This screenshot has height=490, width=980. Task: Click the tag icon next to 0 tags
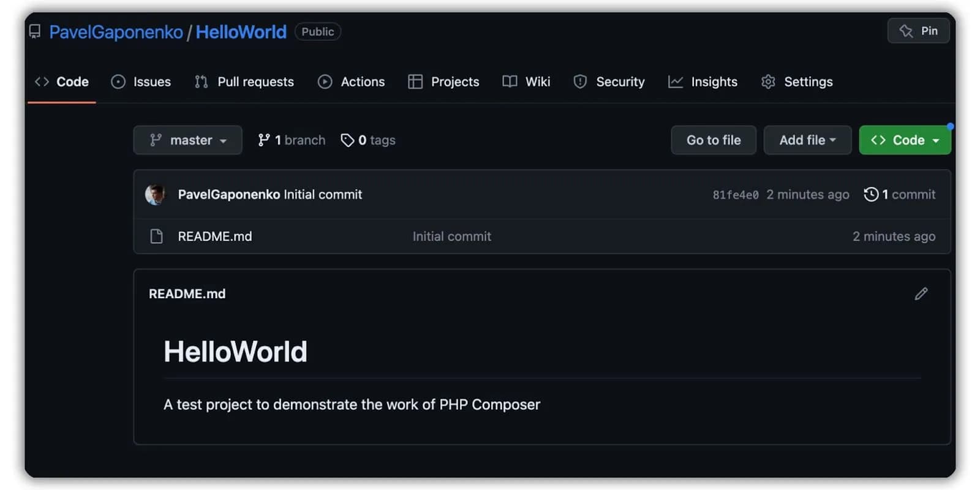(347, 140)
